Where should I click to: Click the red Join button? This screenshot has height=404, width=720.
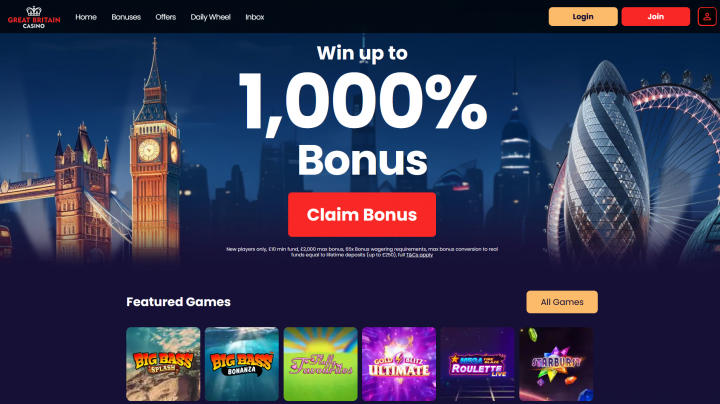pyautogui.click(x=655, y=17)
